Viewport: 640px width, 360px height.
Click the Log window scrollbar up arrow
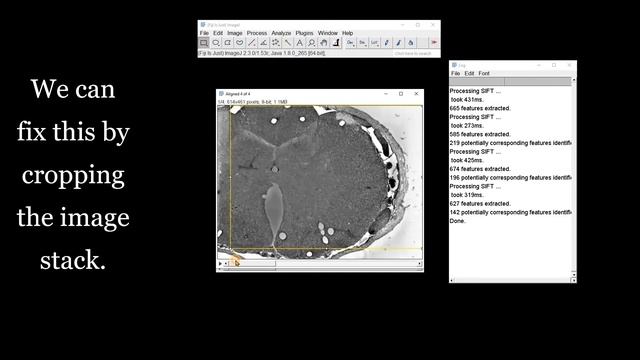574,80
